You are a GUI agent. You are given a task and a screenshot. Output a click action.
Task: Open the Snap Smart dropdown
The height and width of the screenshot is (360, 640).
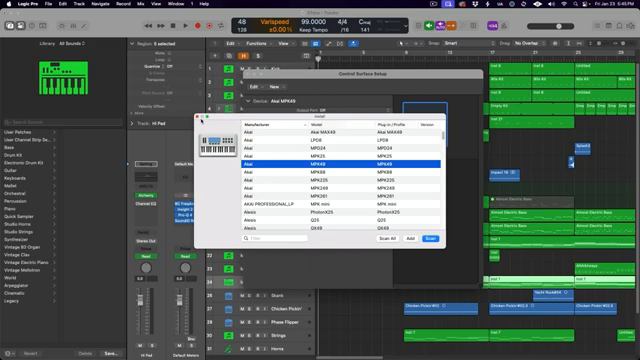coord(469,43)
